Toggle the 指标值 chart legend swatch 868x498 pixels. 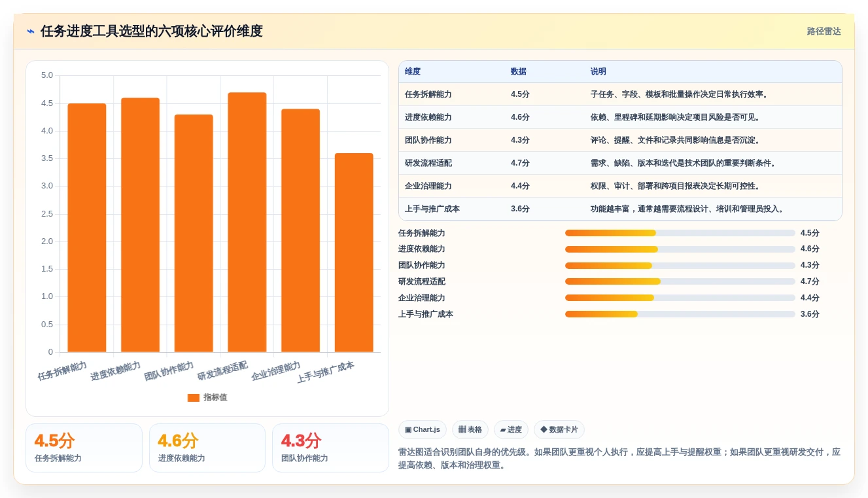click(x=194, y=397)
